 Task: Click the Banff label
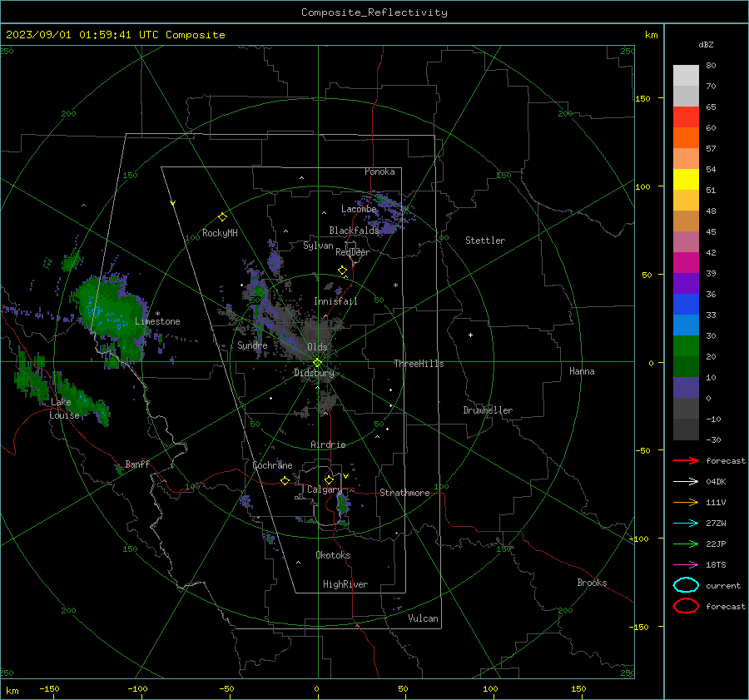(x=137, y=464)
